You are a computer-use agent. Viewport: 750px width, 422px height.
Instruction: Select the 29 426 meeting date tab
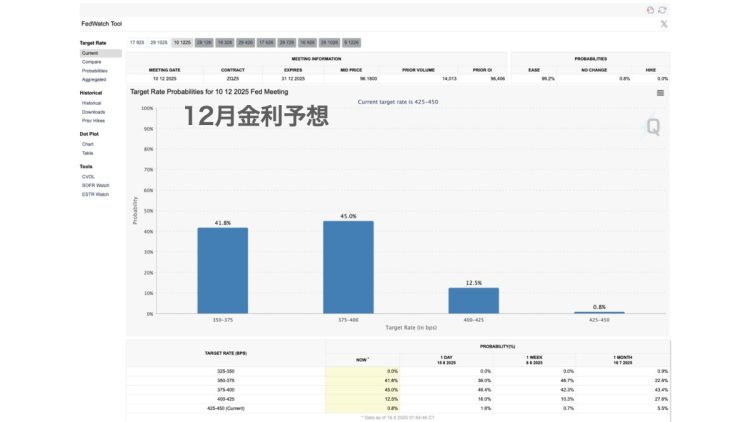245,43
